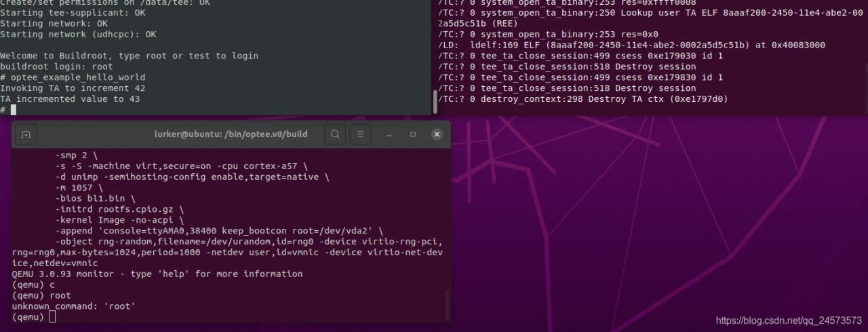Click 'csess 0xe179030 id 1' log line
Image resolution: width=868 pixels, height=332 pixels.
(x=580, y=56)
